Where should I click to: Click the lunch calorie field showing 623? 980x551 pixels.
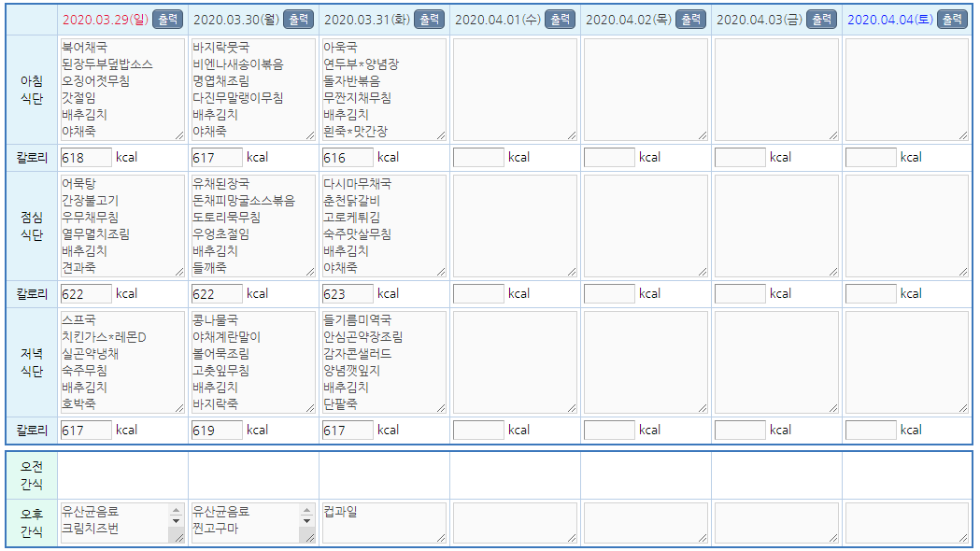click(348, 294)
